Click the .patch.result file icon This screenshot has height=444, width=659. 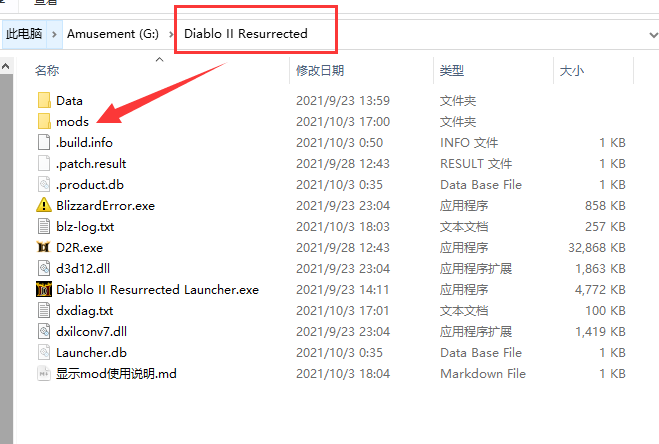pos(44,164)
